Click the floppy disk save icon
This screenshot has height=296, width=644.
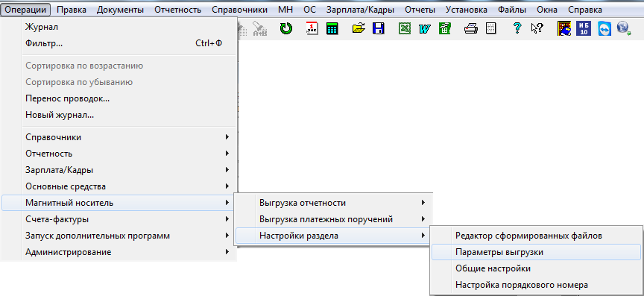[378, 28]
